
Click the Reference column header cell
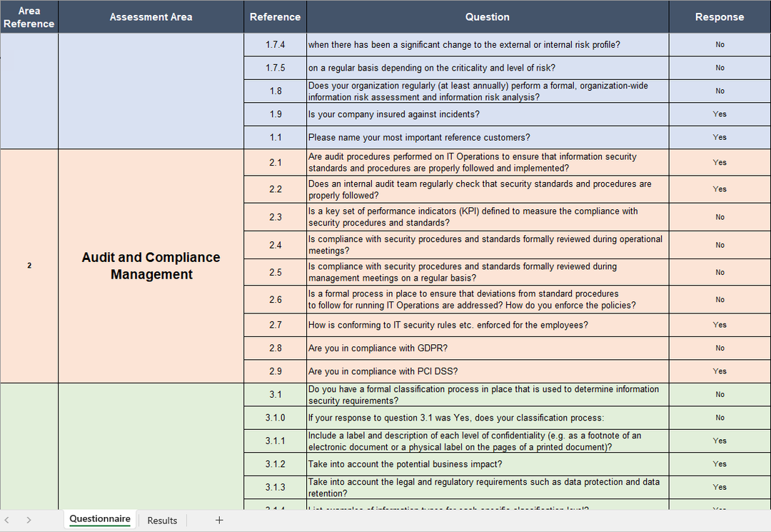pyautogui.click(x=275, y=17)
